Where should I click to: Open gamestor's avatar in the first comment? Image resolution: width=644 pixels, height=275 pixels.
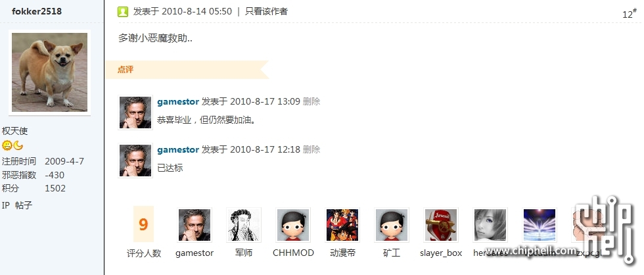(x=135, y=113)
